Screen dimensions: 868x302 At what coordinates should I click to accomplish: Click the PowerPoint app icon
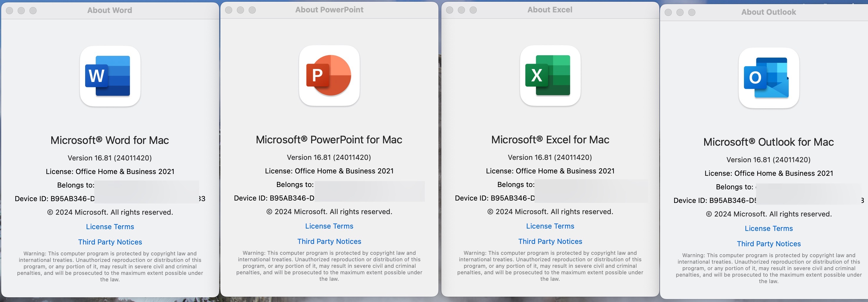(x=329, y=75)
